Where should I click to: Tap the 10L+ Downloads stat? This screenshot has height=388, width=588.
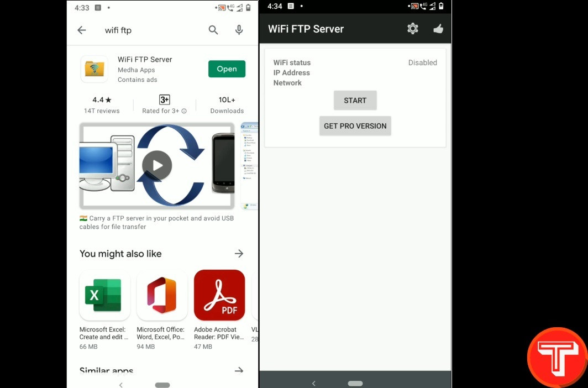pos(227,105)
